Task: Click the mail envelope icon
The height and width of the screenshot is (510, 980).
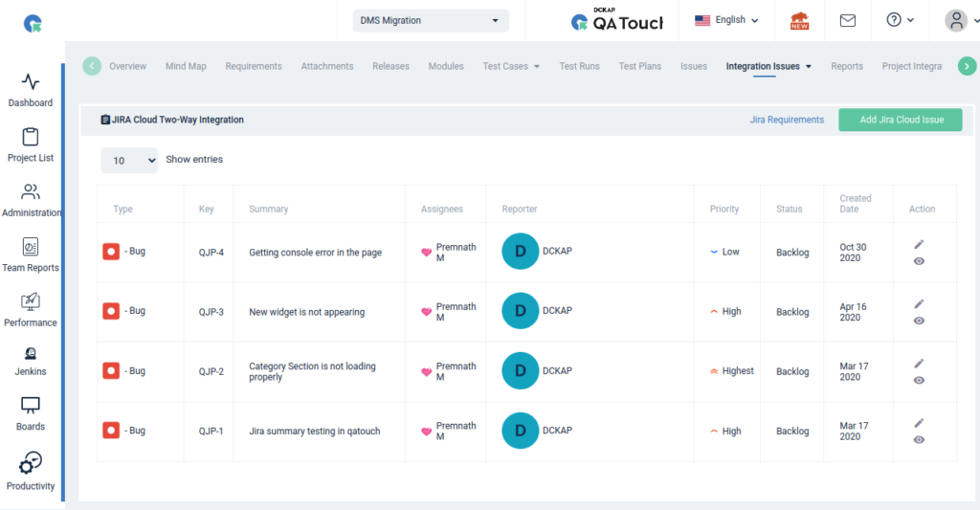Action: click(x=847, y=20)
